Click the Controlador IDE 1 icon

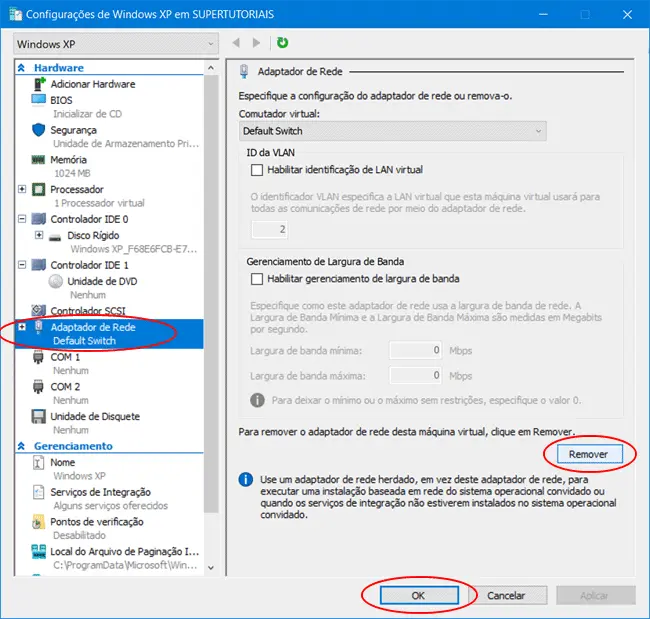click(x=39, y=265)
